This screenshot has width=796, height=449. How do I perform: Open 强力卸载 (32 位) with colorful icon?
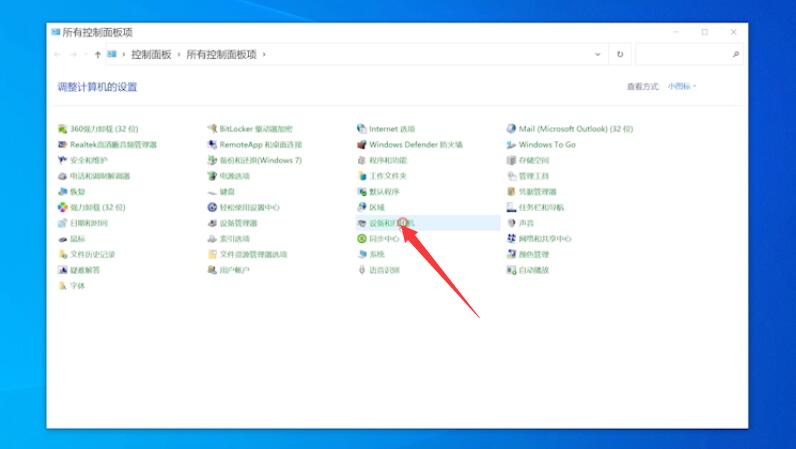[91, 207]
